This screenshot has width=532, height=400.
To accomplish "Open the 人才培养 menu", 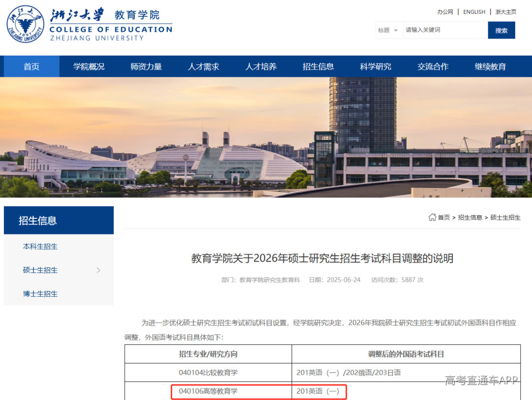I will (261, 67).
